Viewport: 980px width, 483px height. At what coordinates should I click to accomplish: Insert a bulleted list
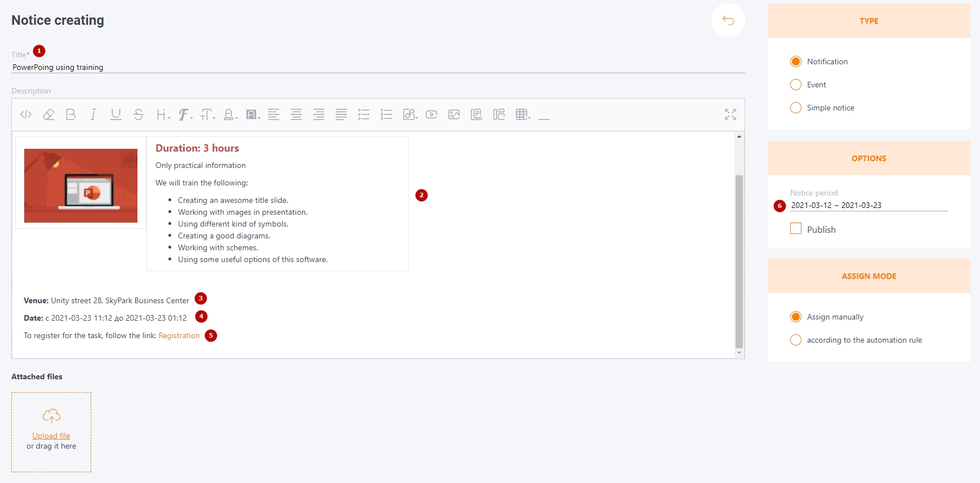click(x=364, y=115)
